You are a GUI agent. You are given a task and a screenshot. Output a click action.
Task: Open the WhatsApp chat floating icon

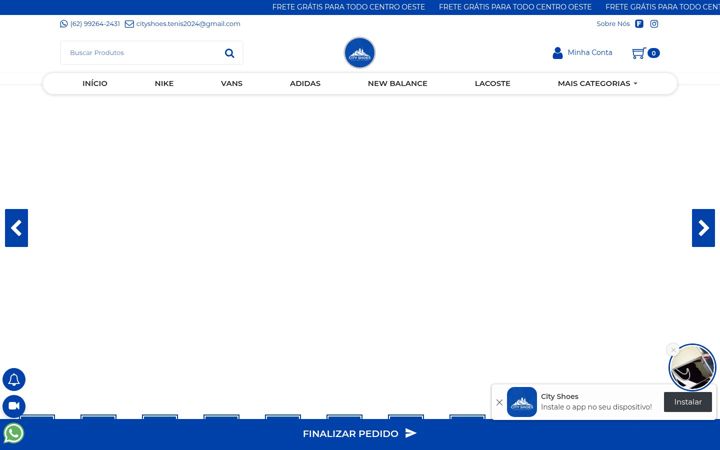[14, 433]
